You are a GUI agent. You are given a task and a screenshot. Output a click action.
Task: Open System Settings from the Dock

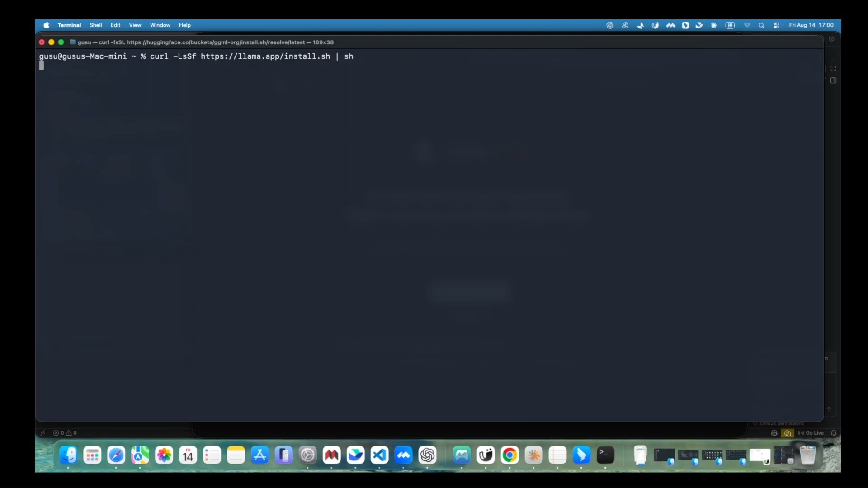tap(308, 455)
